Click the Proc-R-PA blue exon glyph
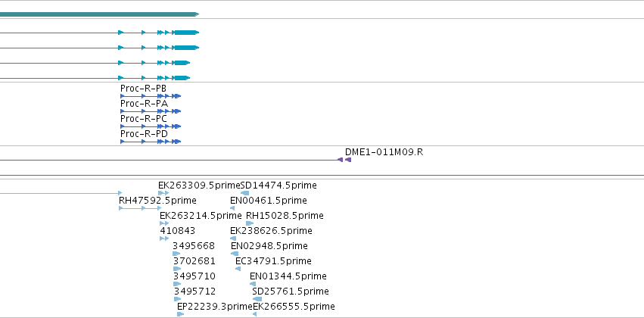Viewport: 644px width, 318px height. [x=151, y=111]
